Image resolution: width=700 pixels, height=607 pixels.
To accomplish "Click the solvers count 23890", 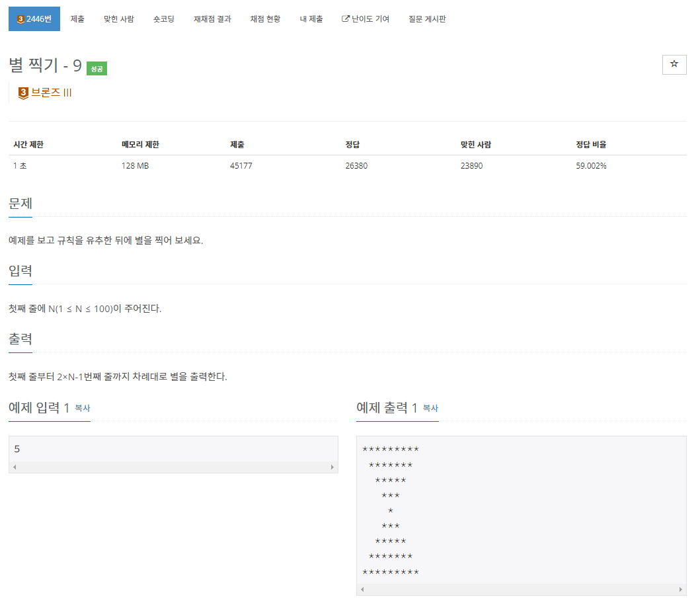I will tap(471, 166).
